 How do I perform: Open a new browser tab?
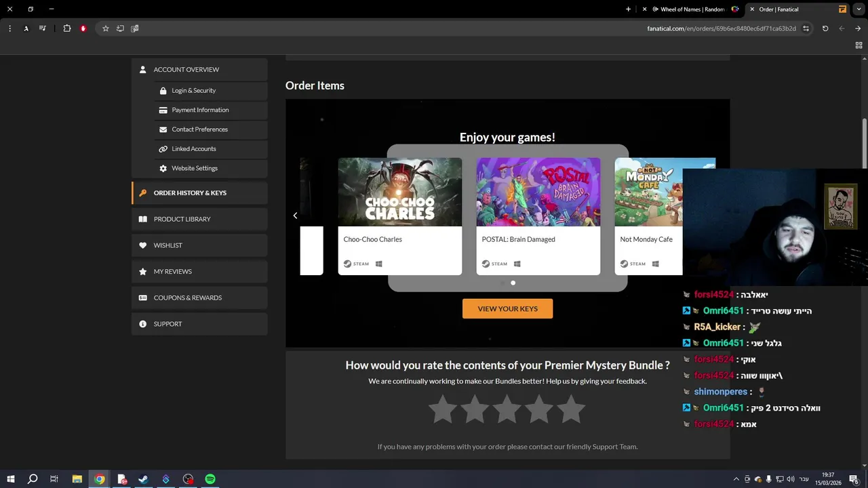click(629, 9)
